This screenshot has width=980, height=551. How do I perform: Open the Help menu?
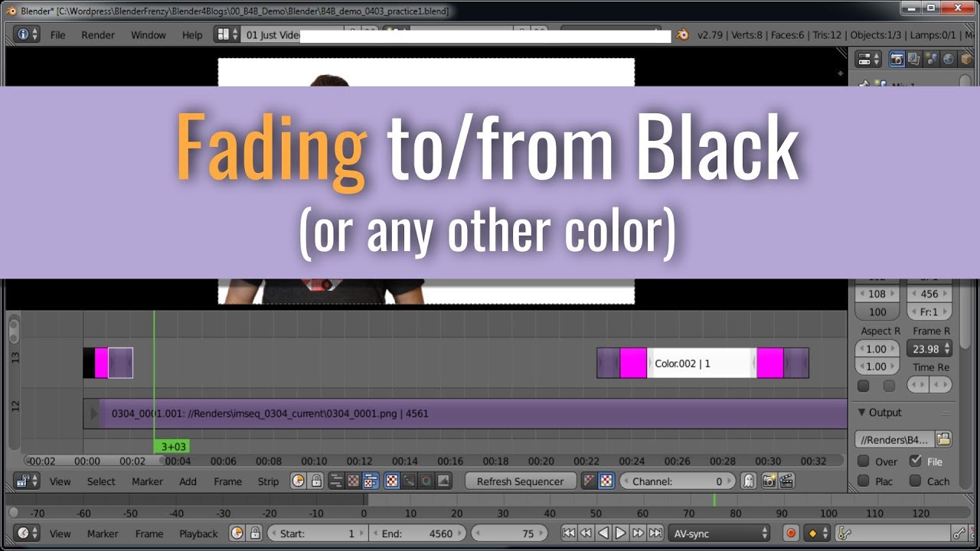point(192,35)
